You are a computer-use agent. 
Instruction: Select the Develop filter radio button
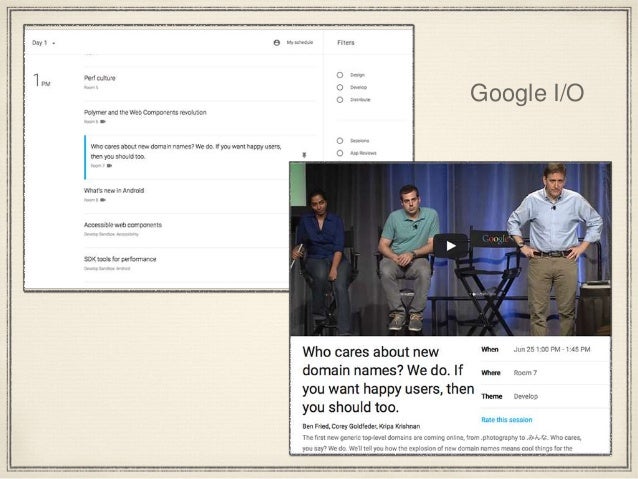pyautogui.click(x=340, y=87)
